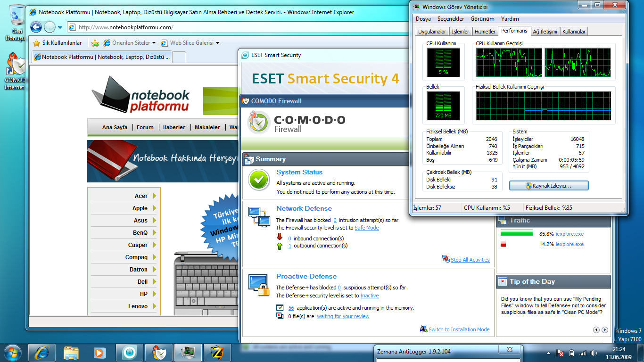Image resolution: width=644 pixels, height=362 pixels.
Task: Open Dosya menu in Görev Yöneticisi
Action: [423, 19]
